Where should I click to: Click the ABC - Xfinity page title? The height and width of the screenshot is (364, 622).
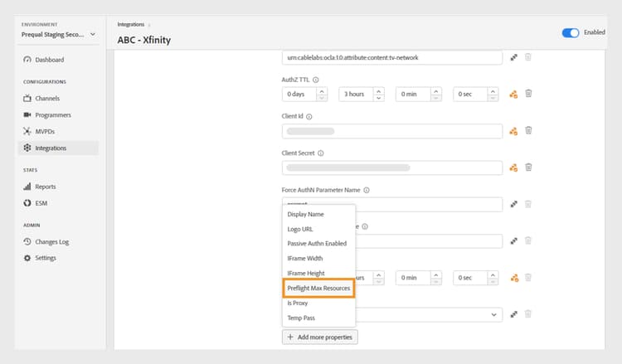click(144, 40)
